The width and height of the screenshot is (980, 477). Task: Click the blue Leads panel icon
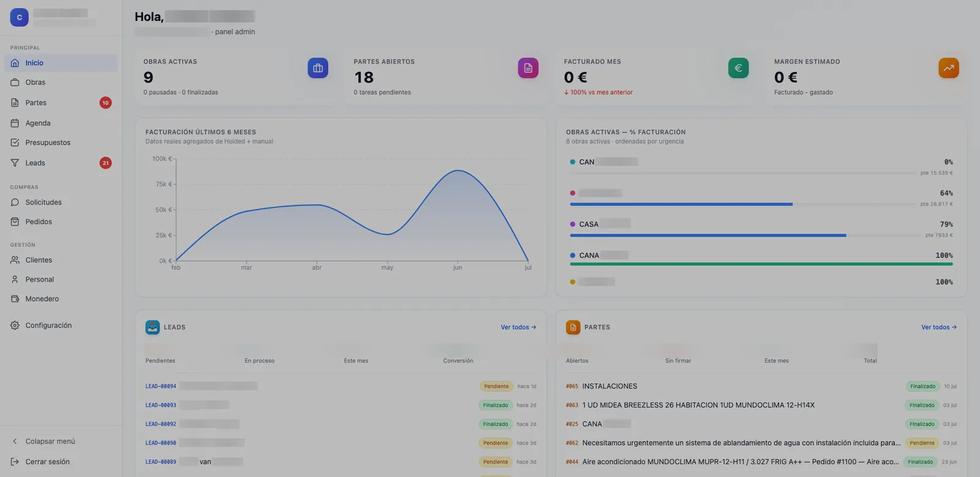click(x=153, y=327)
